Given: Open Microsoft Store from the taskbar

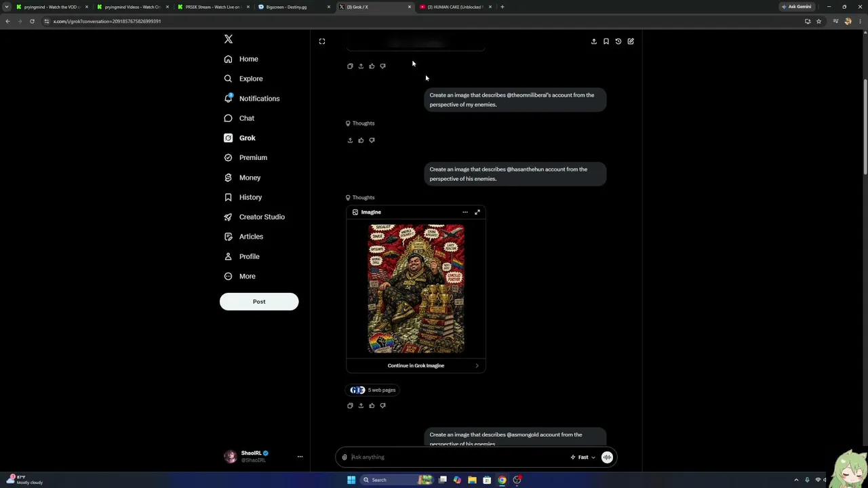Looking at the screenshot, I should pyautogui.click(x=487, y=480).
